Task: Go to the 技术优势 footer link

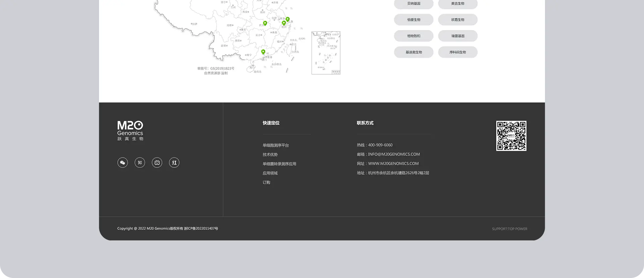Action: pos(270,155)
